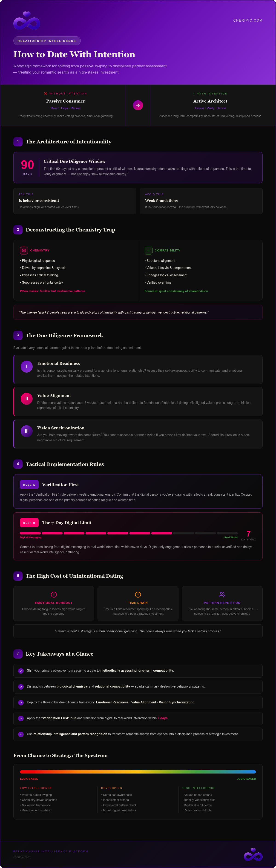Viewport: 276px width, 868px height.
Task: Click the RULE A tag
Action: tap(29, 485)
